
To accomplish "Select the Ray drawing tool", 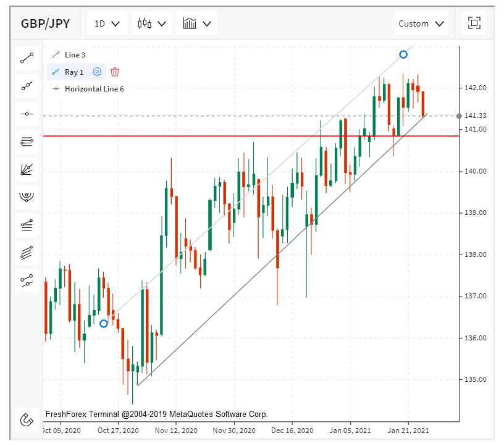I will (x=27, y=86).
